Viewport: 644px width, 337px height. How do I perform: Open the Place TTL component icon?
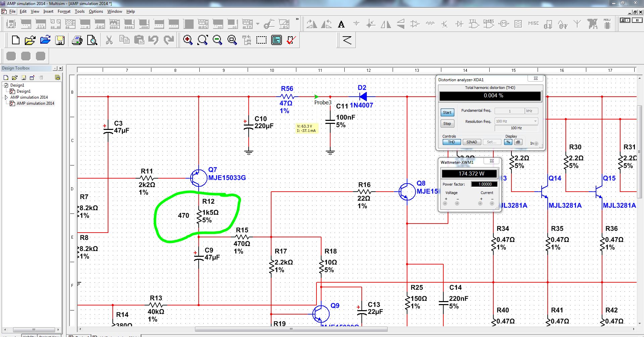point(474,24)
